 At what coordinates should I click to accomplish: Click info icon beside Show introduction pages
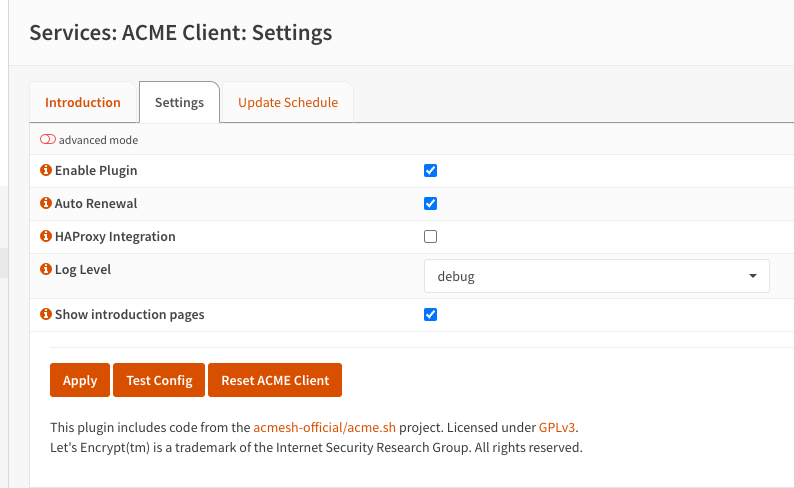coord(46,314)
